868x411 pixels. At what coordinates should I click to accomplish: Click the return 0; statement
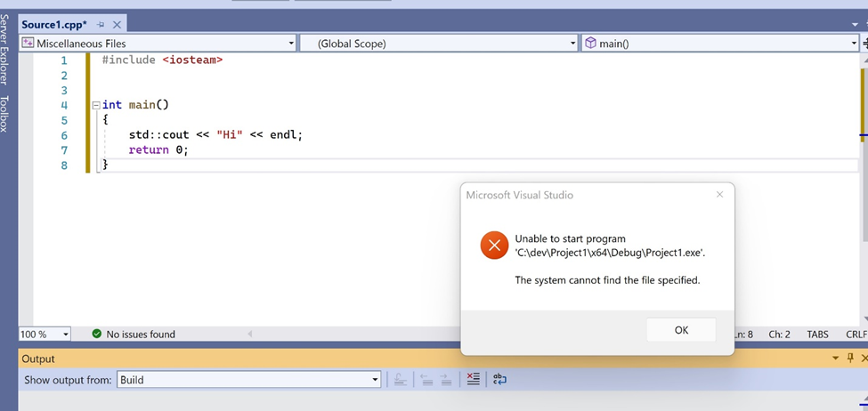tap(158, 150)
